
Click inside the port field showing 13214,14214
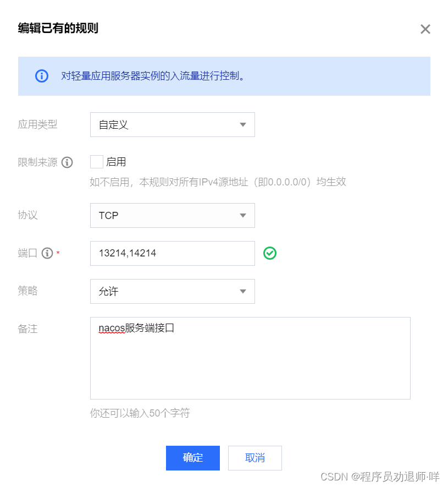coord(172,253)
